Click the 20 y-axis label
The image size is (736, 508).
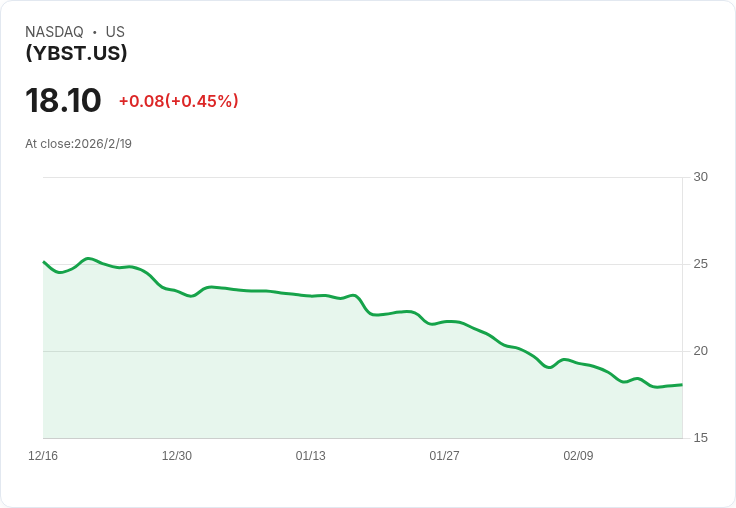(700, 351)
